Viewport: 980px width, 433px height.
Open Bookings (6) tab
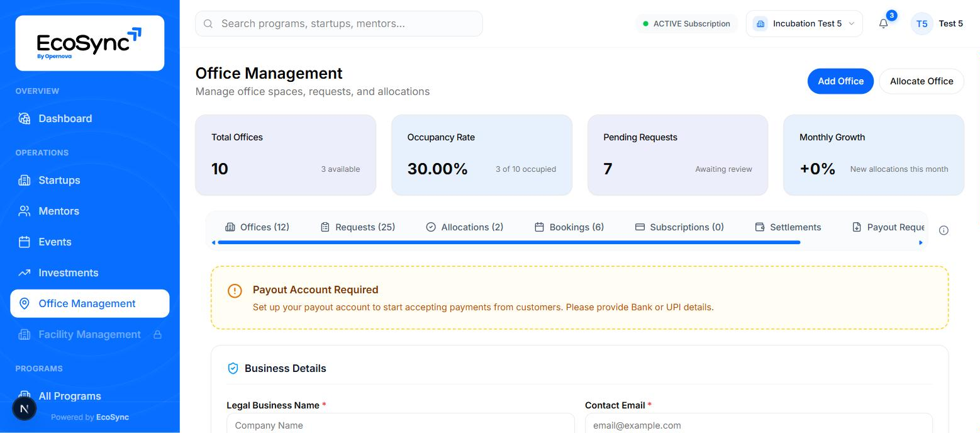click(x=569, y=227)
